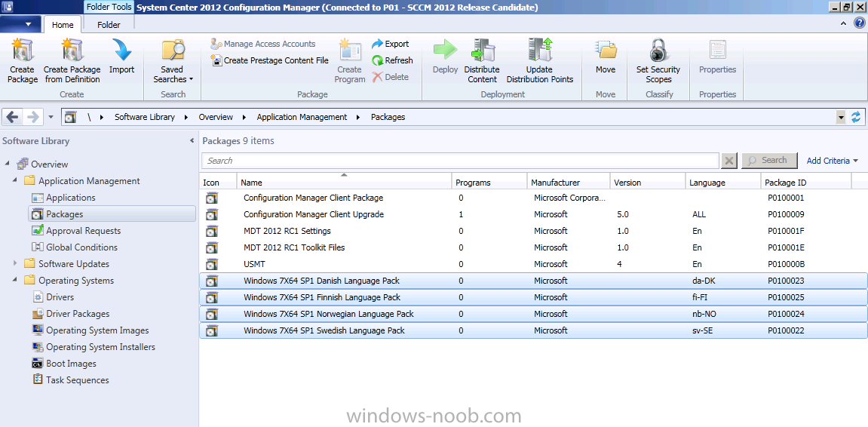Select Applications in the tree
This screenshot has width=868, height=427.
pyautogui.click(x=70, y=197)
